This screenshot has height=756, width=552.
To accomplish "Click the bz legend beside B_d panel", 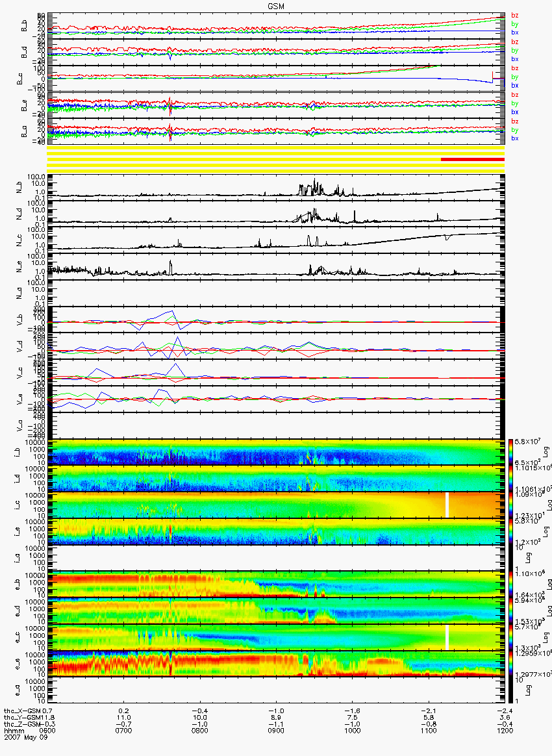I will pyautogui.click(x=515, y=42).
